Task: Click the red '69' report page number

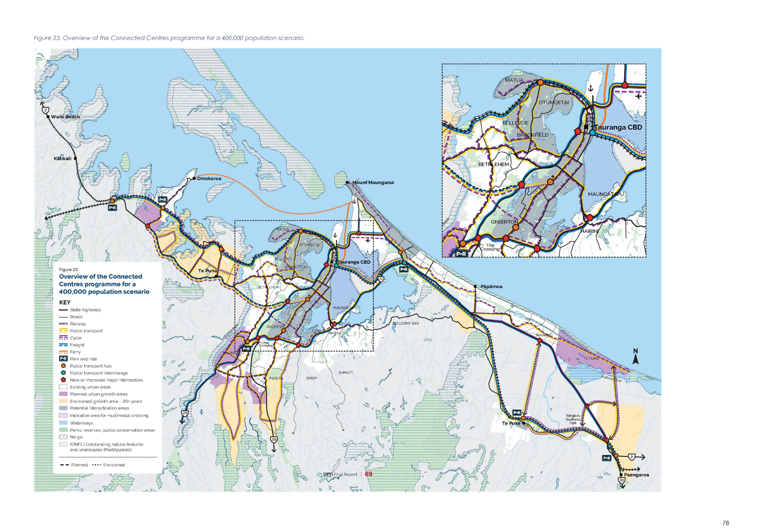Action: click(368, 474)
